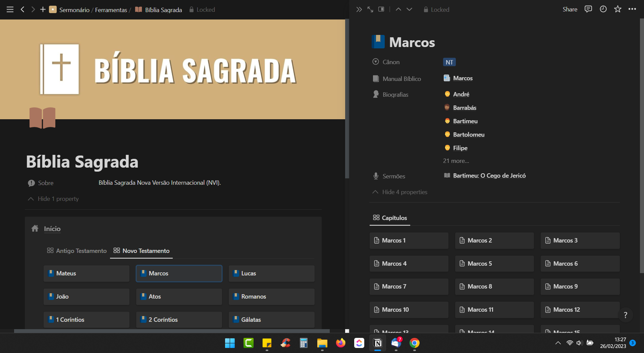This screenshot has height=353, width=644.
Task: Select the Capítulos tab
Action: tap(390, 218)
